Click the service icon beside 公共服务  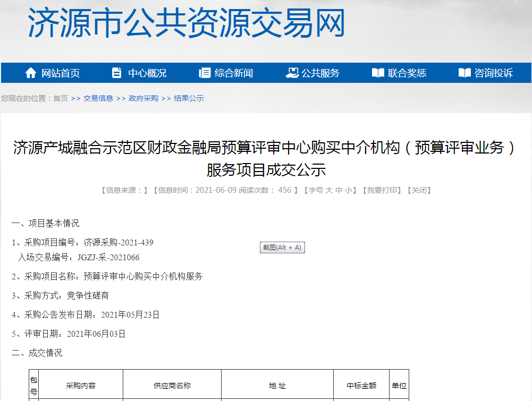click(292, 73)
